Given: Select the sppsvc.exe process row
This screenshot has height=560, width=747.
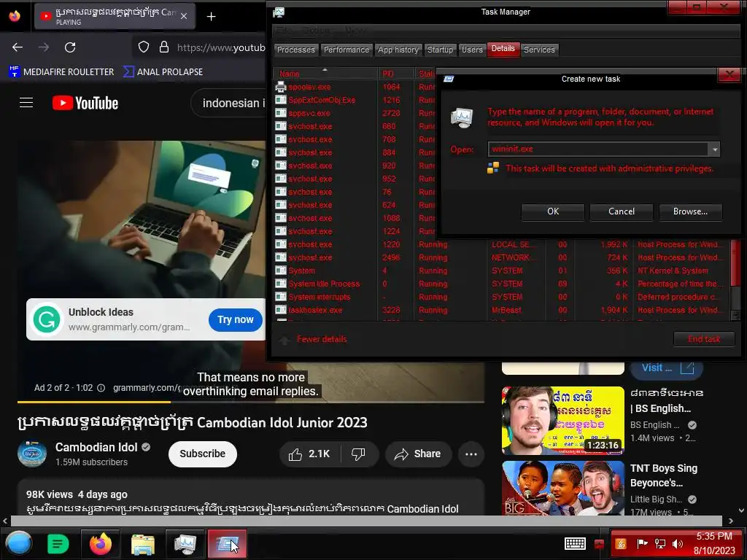Looking at the screenshot, I should point(355,113).
